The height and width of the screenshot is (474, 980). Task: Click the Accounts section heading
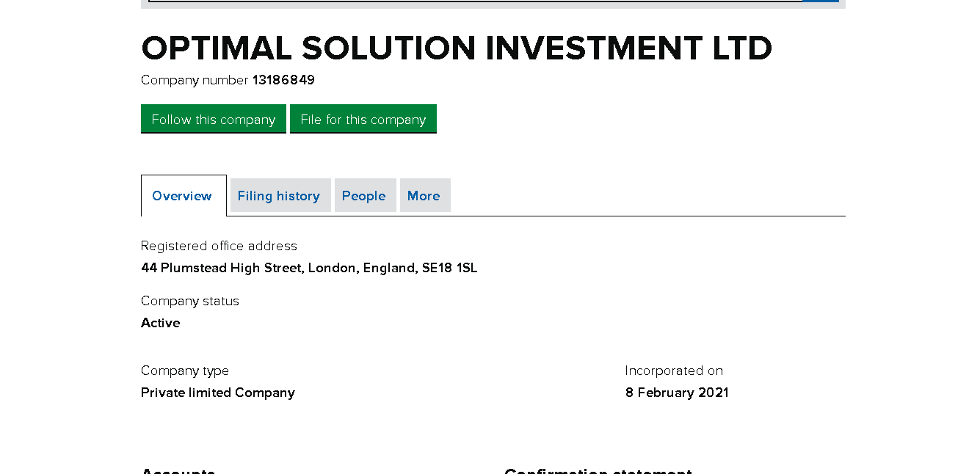[178, 471]
